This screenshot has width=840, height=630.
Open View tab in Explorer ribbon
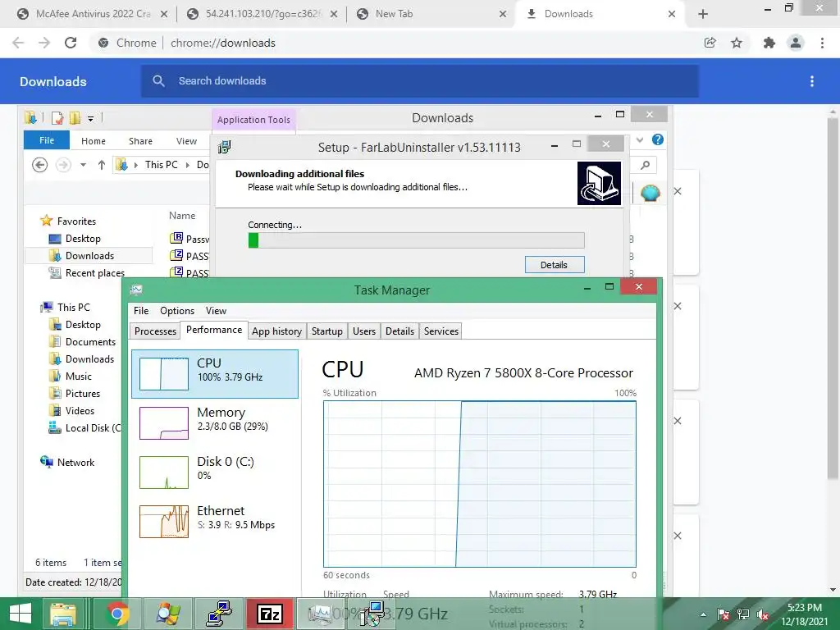(x=186, y=141)
